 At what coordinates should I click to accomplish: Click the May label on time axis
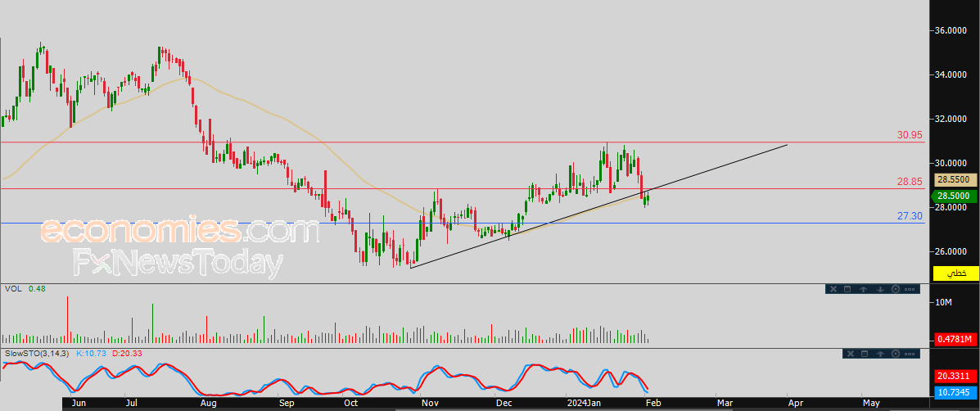pyautogui.click(x=870, y=404)
